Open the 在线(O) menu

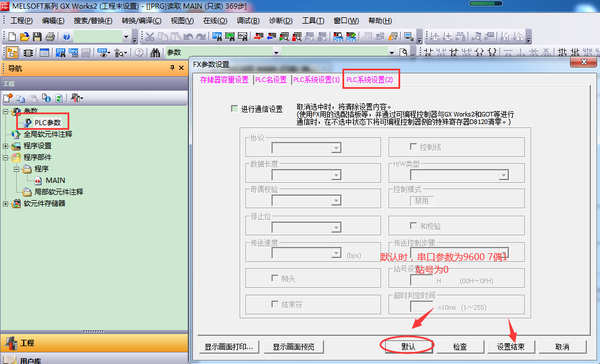point(215,21)
